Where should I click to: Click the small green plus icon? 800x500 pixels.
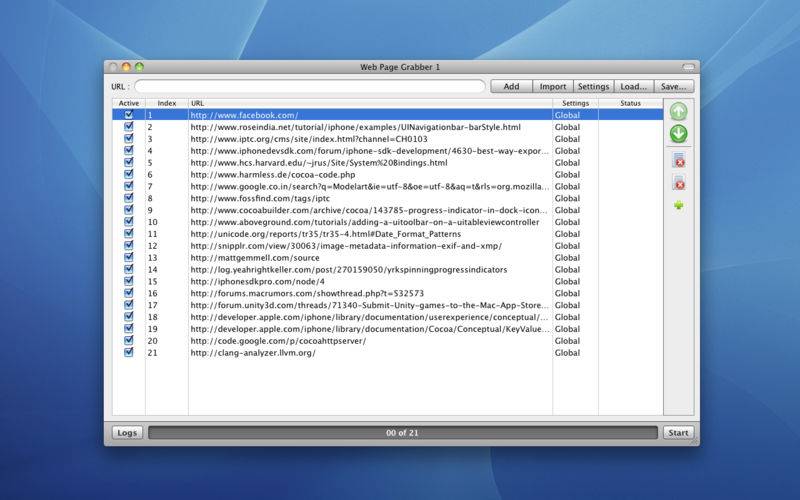pos(679,205)
